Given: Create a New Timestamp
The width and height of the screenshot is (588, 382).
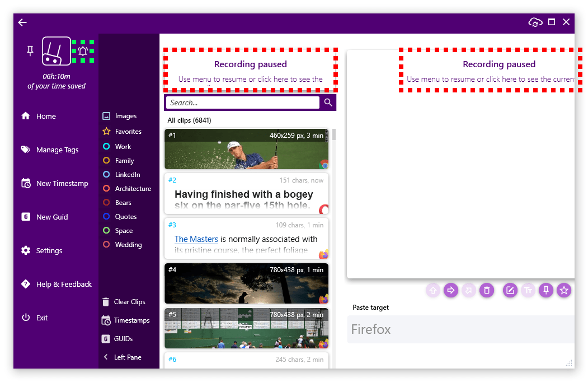Looking at the screenshot, I should point(55,183).
